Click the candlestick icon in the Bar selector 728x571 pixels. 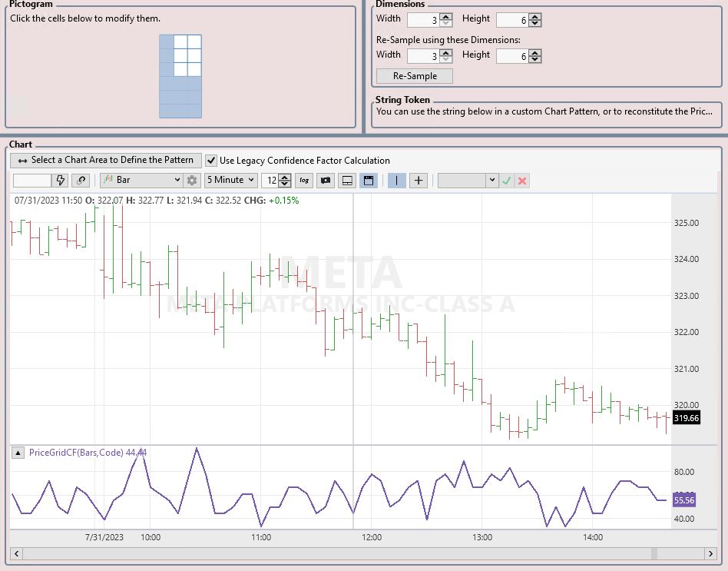tap(108, 179)
